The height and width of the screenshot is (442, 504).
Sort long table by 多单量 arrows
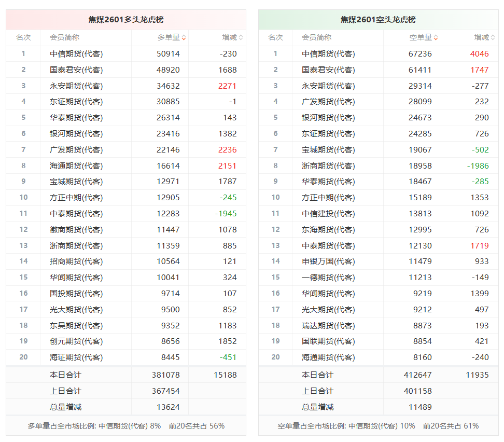click(184, 38)
